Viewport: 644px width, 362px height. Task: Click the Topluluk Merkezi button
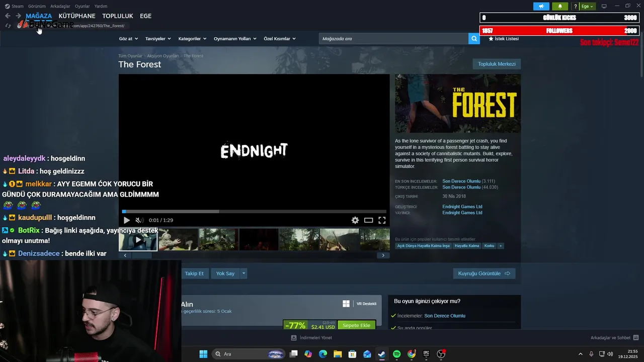(x=497, y=64)
